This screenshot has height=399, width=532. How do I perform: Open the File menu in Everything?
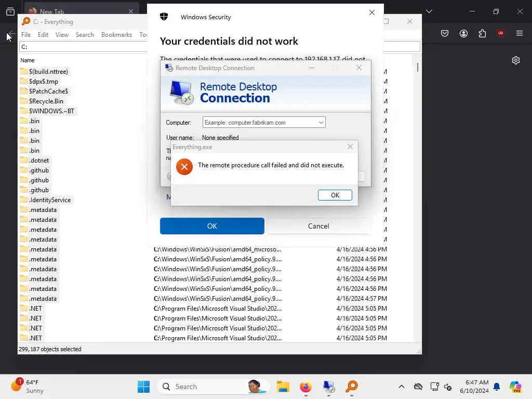tap(26, 35)
